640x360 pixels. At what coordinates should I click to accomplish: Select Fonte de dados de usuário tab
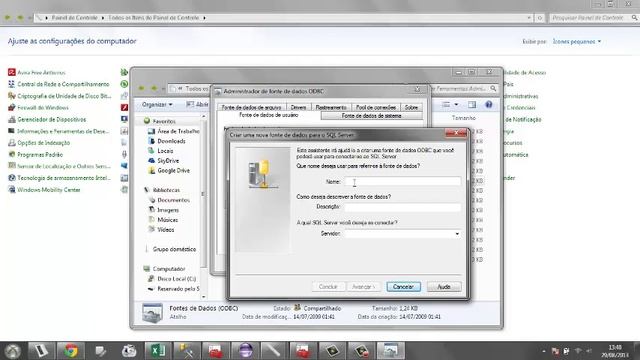pos(269,116)
